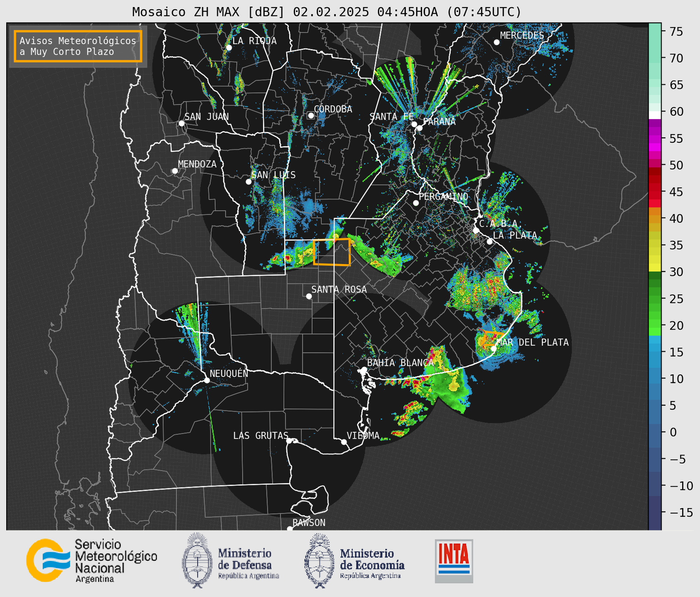This screenshot has height=597, width=700.
Task: Click the orange warning polygon near Mar del Plata
Action: pyautogui.click(x=493, y=339)
